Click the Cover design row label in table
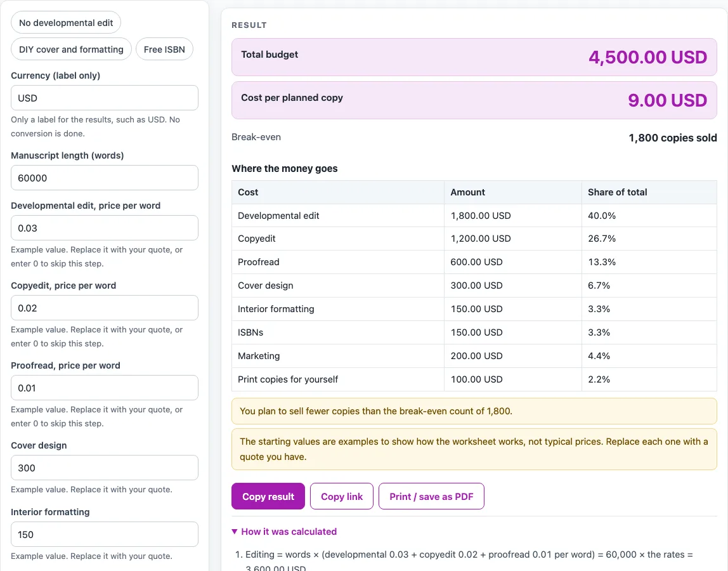The width and height of the screenshot is (728, 571). coord(266,285)
